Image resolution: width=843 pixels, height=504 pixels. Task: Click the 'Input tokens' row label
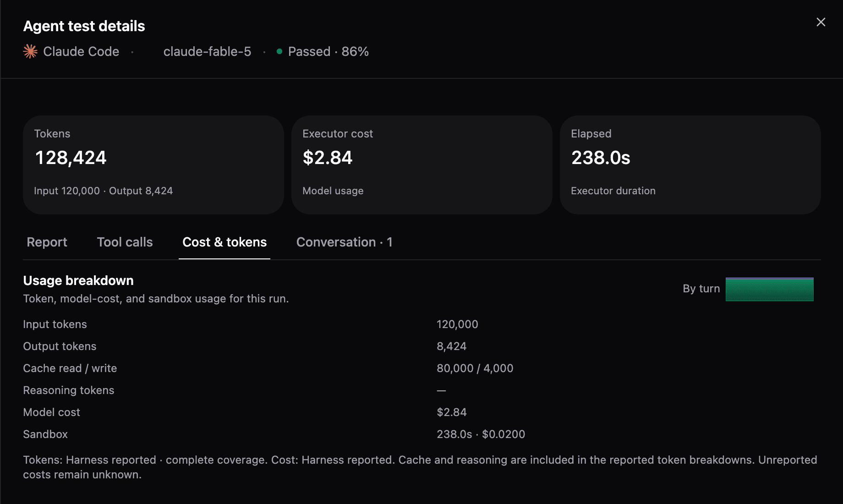(x=55, y=324)
